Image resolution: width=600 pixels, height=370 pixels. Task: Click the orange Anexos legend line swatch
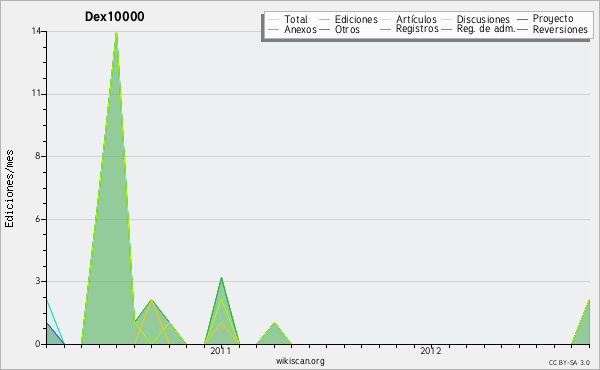click(274, 29)
